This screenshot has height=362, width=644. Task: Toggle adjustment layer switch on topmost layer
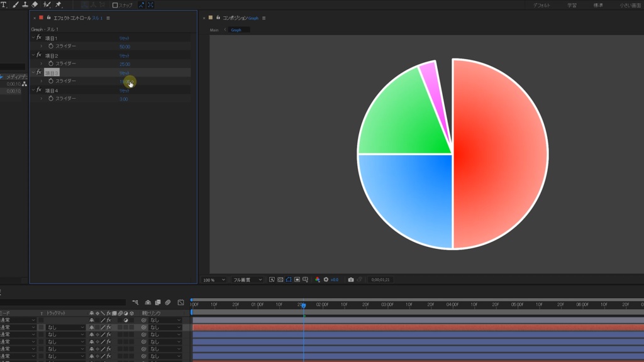click(x=126, y=320)
